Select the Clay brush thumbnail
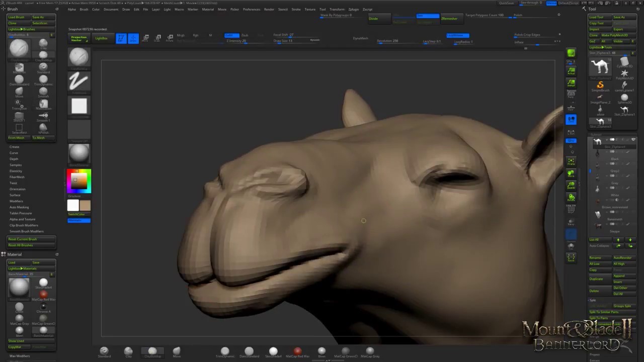Screen dimensions: 644x362 click(x=43, y=44)
